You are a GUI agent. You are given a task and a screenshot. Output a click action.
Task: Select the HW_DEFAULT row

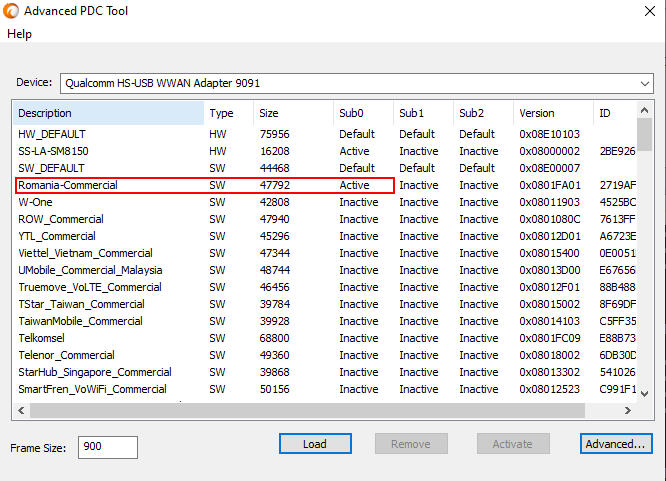(325, 134)
